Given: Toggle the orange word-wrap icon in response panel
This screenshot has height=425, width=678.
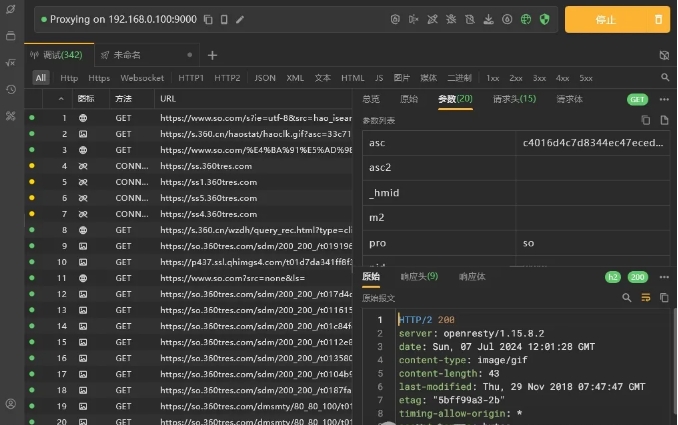Looking at the screenshot, I should [x=645, y=297].
